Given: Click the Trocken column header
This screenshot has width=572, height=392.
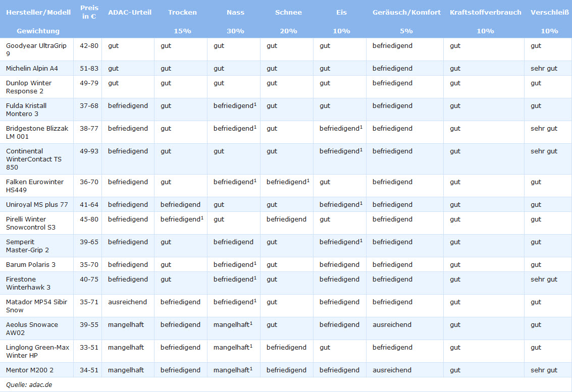Looking at the screenshot, I should tap(182, 12).
